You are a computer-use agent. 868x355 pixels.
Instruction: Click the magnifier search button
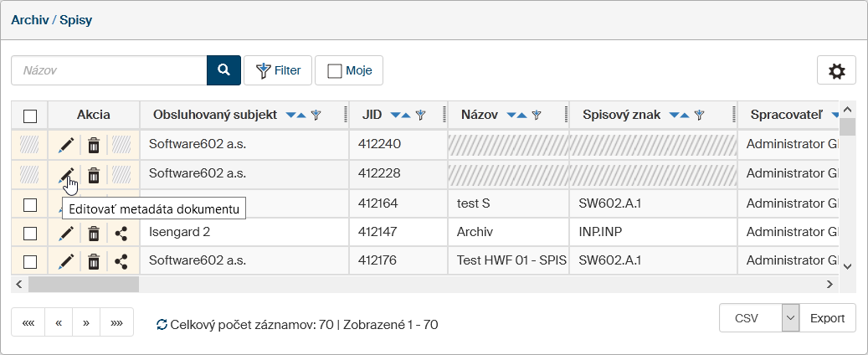[x=223, y=70]
